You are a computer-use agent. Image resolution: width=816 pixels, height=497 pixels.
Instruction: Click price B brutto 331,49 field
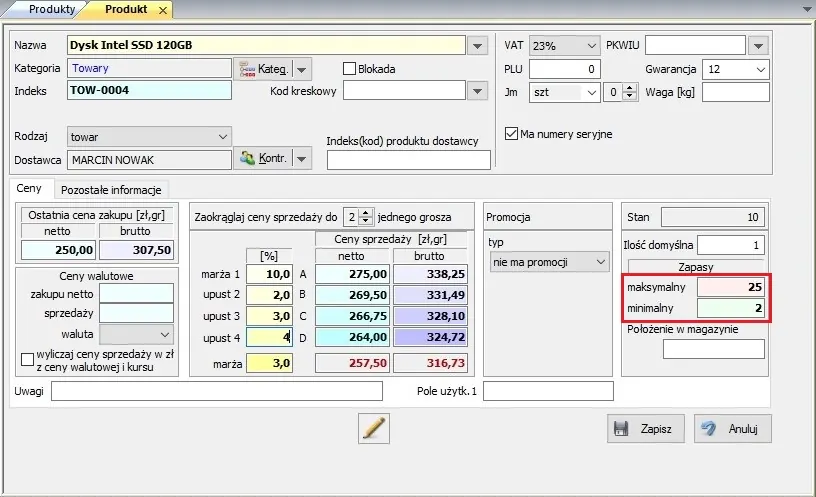point(430,295)
